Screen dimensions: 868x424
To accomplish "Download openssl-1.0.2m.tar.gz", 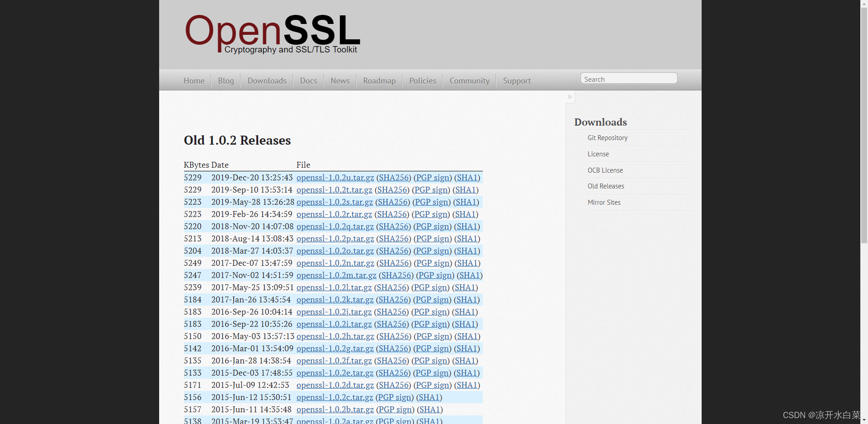I will click(336, 275).
